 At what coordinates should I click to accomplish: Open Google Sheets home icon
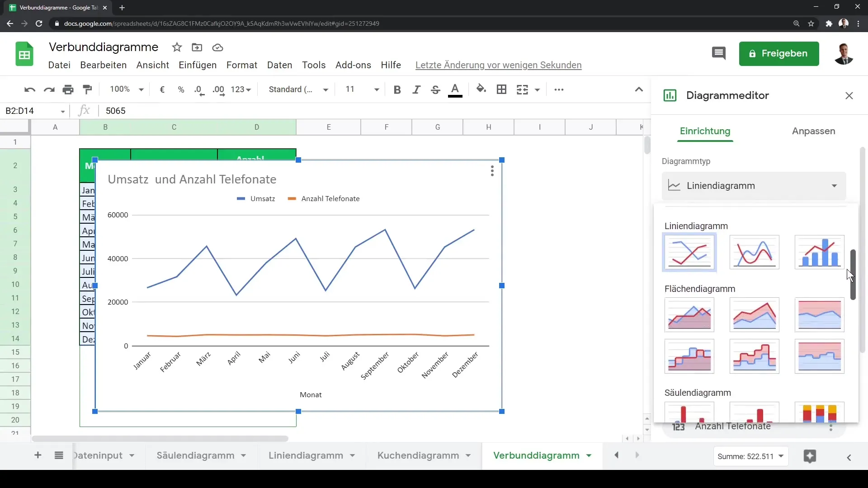tap(24, 54)
